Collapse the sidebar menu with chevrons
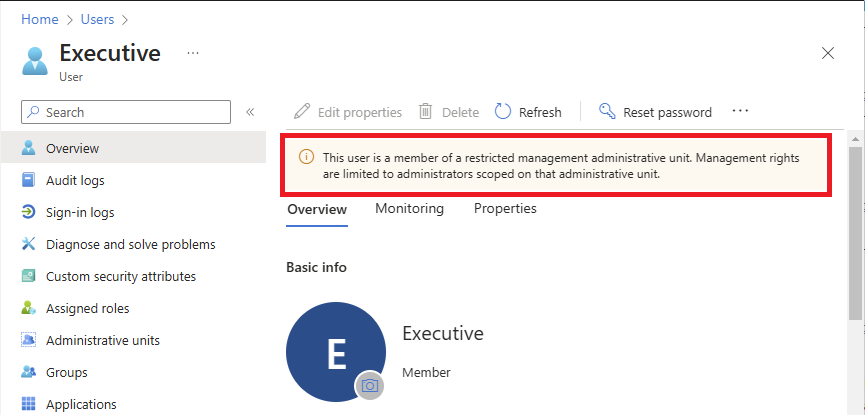The image size is (865, 415). click(x=250, y=112)
